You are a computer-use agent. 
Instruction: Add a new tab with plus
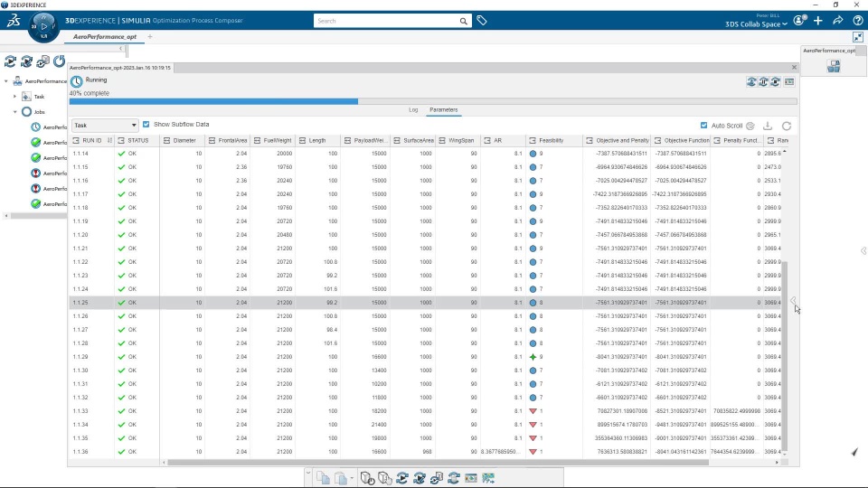tap(150, 36)
